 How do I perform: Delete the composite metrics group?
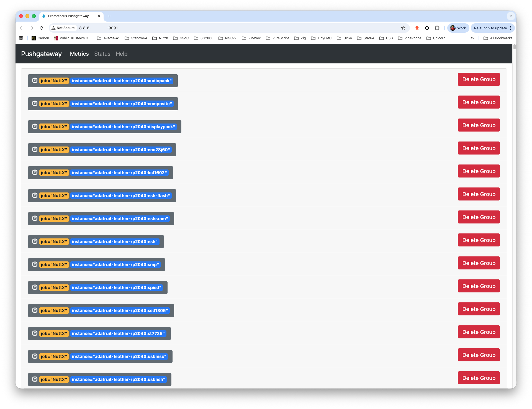point(479,102)
